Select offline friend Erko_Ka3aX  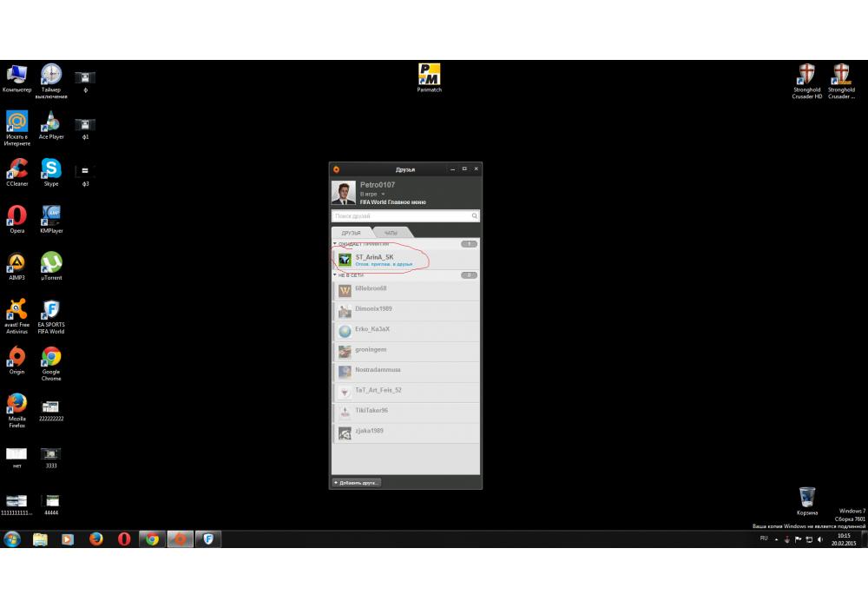pyautogui.click(x=405, y=332)
